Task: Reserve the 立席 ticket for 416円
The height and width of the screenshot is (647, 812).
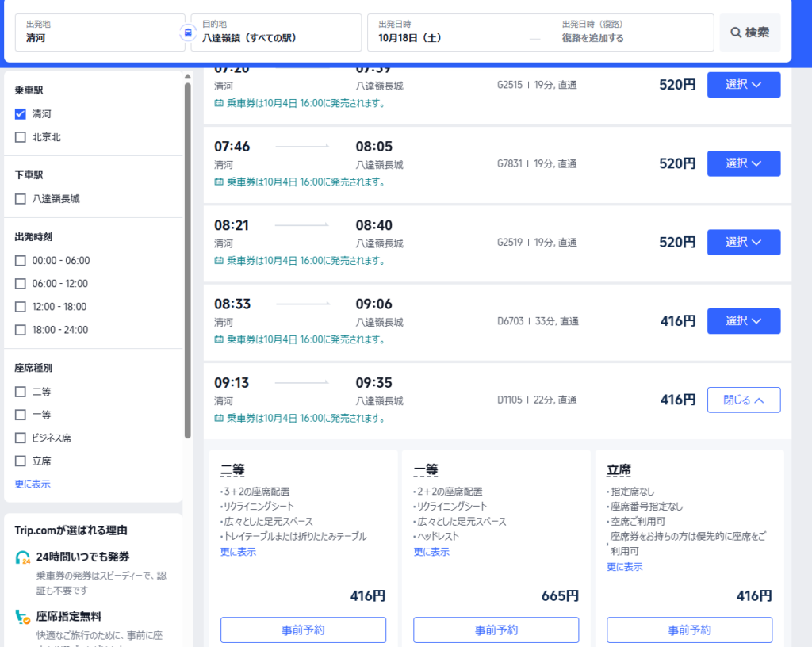Action: click(689, 630)
